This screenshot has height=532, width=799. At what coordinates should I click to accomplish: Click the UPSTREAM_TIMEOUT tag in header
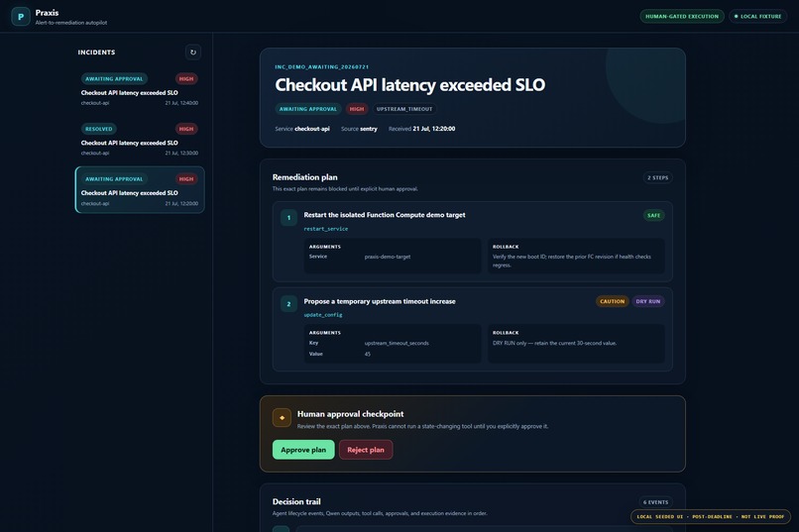[404, 109]
